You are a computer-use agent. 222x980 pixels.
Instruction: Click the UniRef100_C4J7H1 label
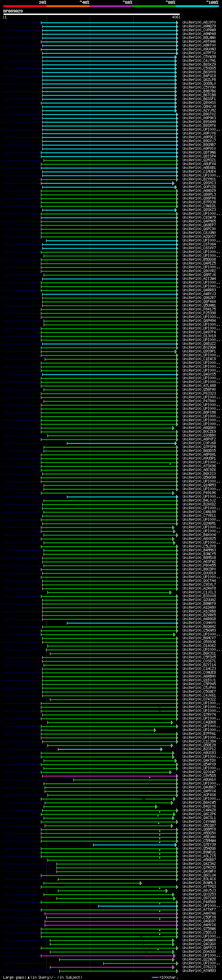coord(199,60)
